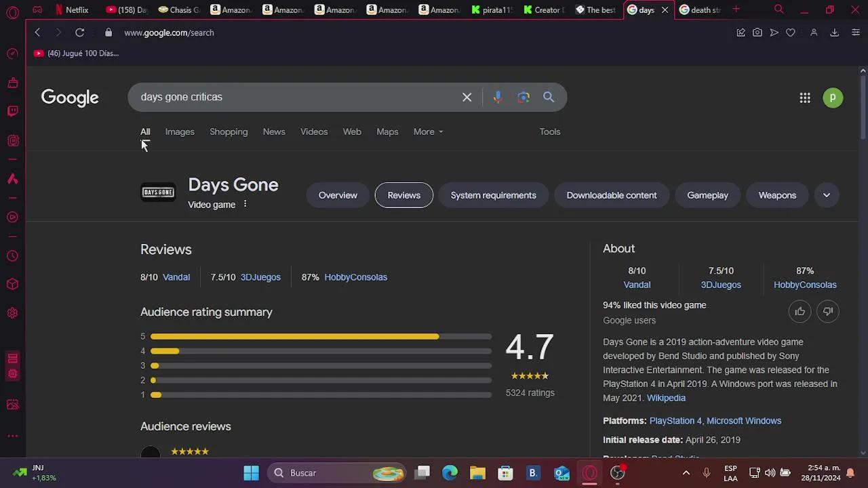Open the tab search magnifier in title bar
The width and height of the screenshot is (868, 488).
pos(778,9)
